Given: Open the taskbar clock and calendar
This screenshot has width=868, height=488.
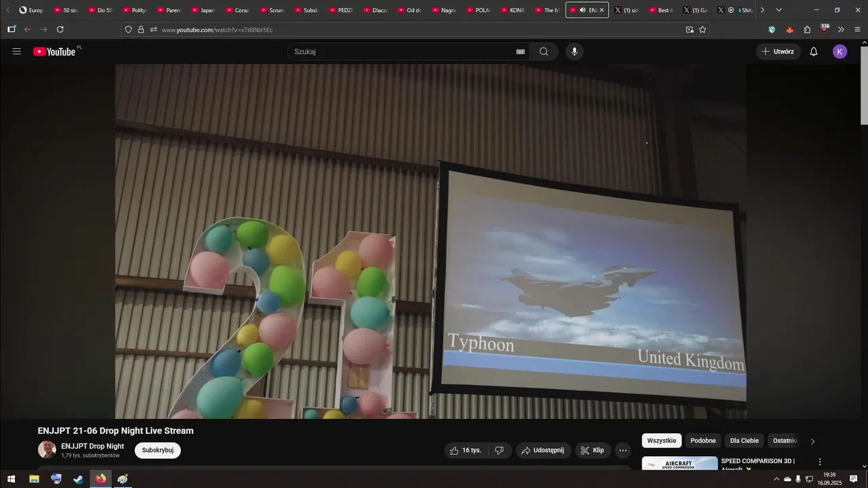Looking at the screenshot, I should [829, 479].
